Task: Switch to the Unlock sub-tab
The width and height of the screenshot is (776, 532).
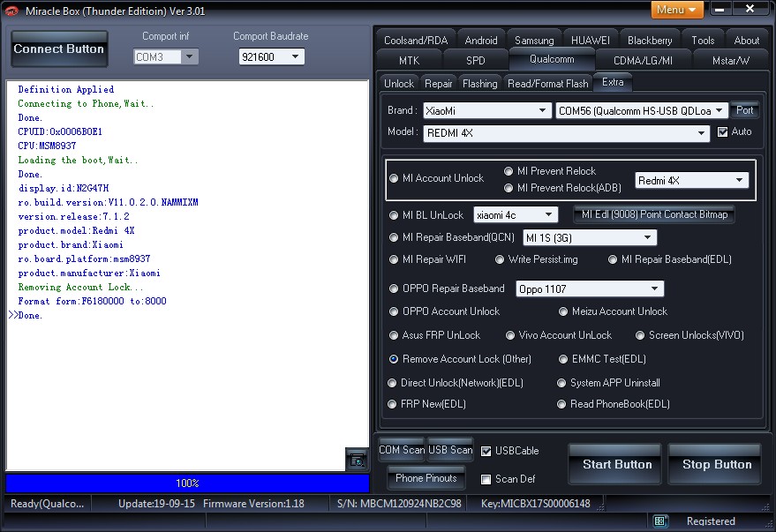Action: pos(399,84)
